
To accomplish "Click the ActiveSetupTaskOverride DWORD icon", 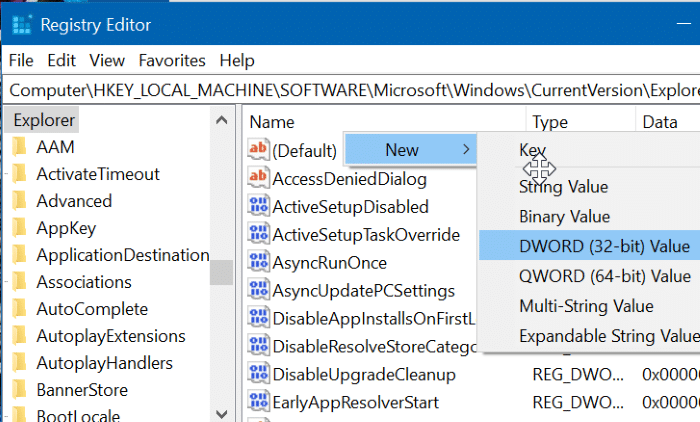I will [x=258, y=234].
